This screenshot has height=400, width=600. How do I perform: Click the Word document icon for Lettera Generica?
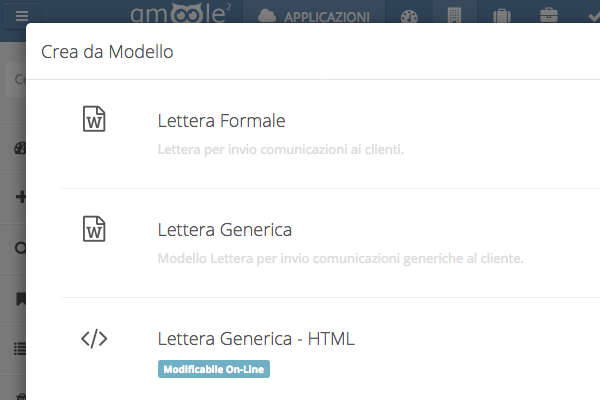click(x=94, y=229)
